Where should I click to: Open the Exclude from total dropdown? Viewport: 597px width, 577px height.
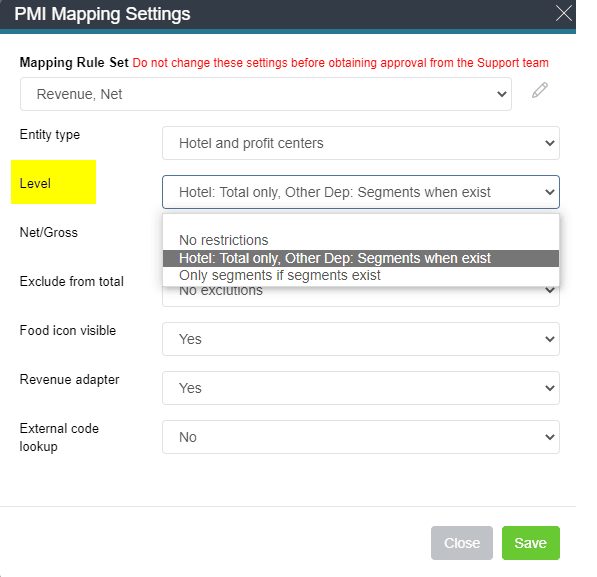361,296
